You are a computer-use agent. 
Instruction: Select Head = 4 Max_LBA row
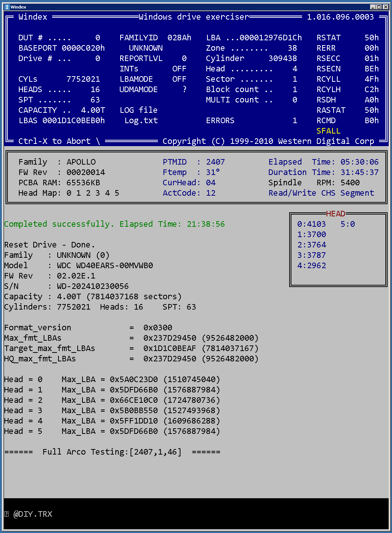click(x=112, y=421)
